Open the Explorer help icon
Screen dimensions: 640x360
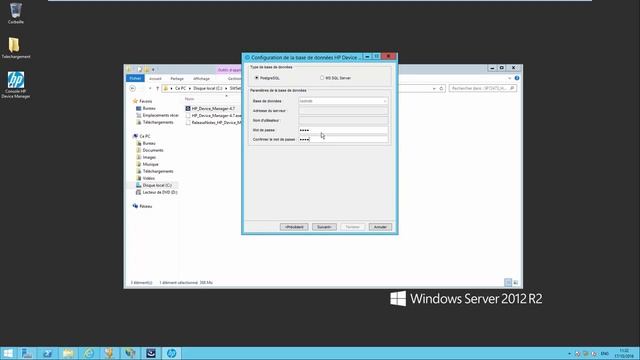coord(517,78)
